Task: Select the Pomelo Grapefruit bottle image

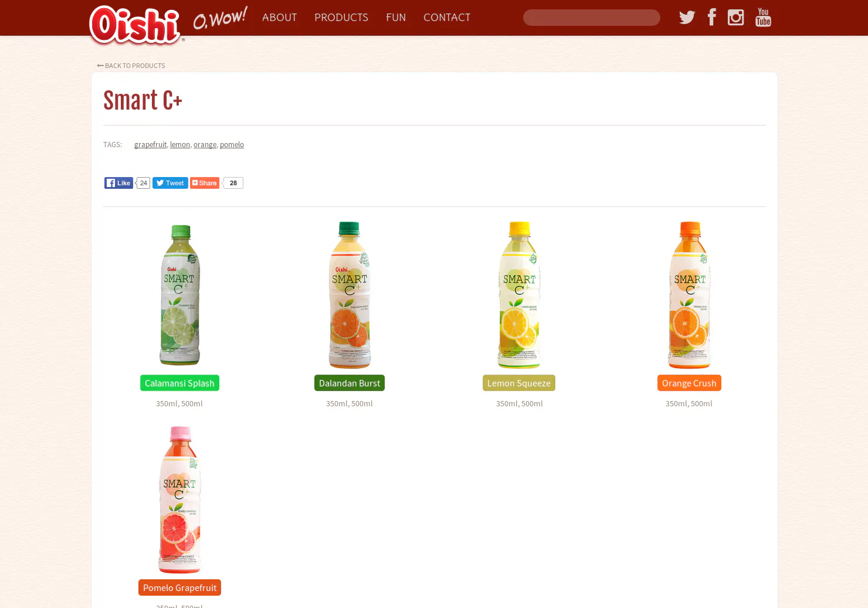Action: tap(179, 500)
